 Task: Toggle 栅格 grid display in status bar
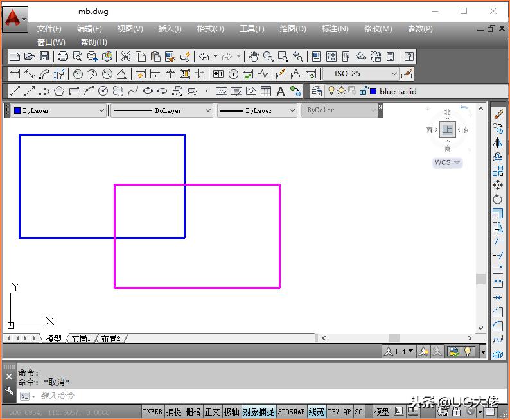tap(193, 412)
